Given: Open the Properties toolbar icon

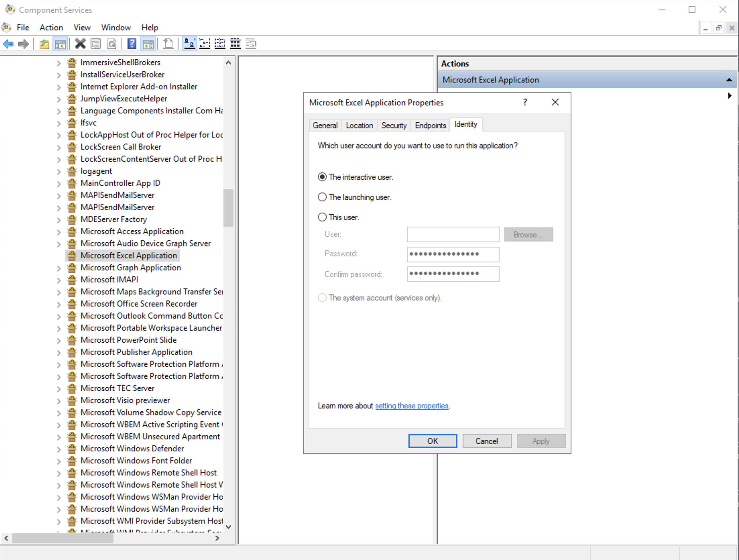Looking at the screenshot, I should coord(96,44).
